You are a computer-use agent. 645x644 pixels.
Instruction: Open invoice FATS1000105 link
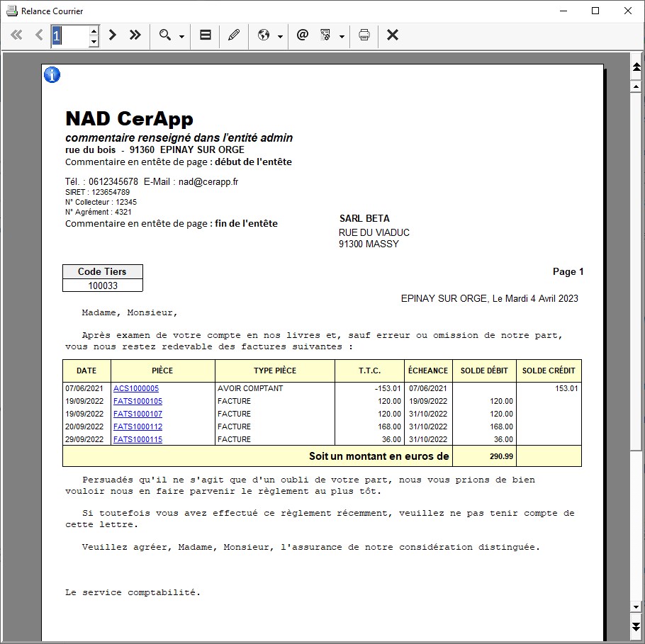pyautogui.click(x=138, y=401)
